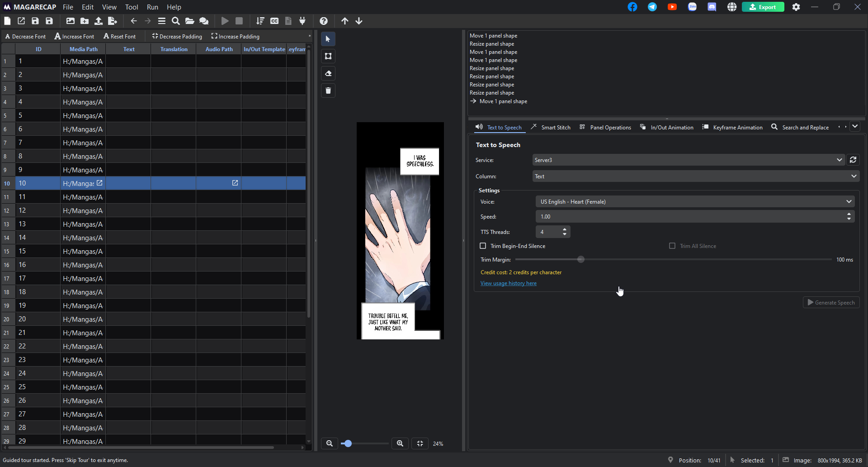Click the green Export button
Image resolution: width=868 pixels, height=467 pixels.
pos(763,7)
